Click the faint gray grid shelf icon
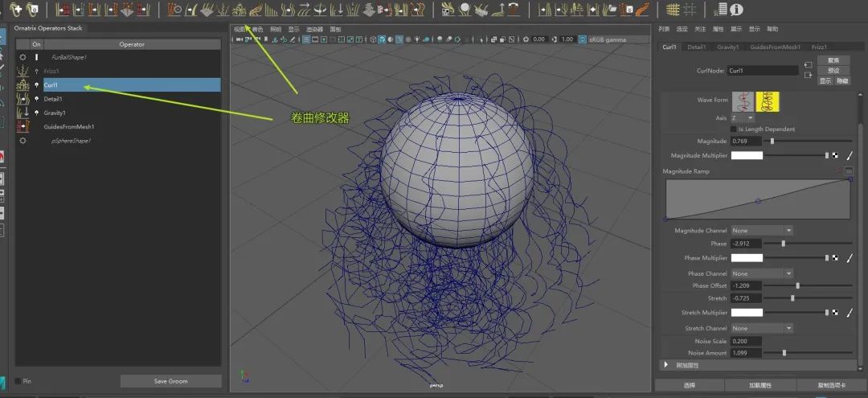The height and width of the screenshot is (398, 868). click(690, 10)
